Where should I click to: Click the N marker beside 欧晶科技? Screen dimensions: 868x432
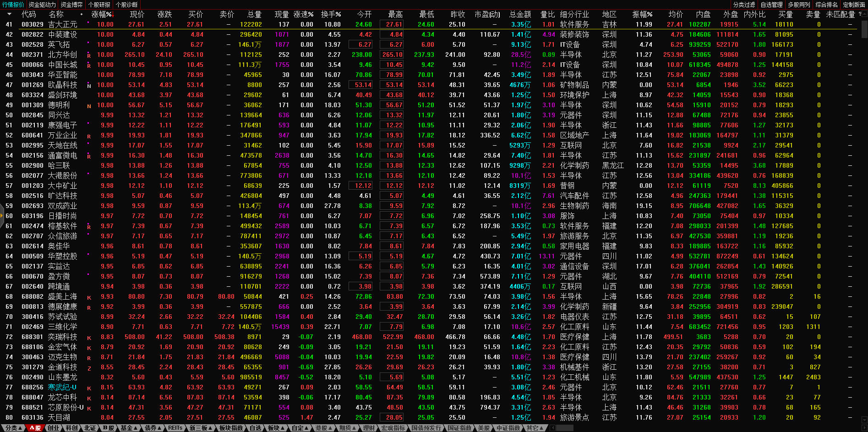tap(89, 86)
